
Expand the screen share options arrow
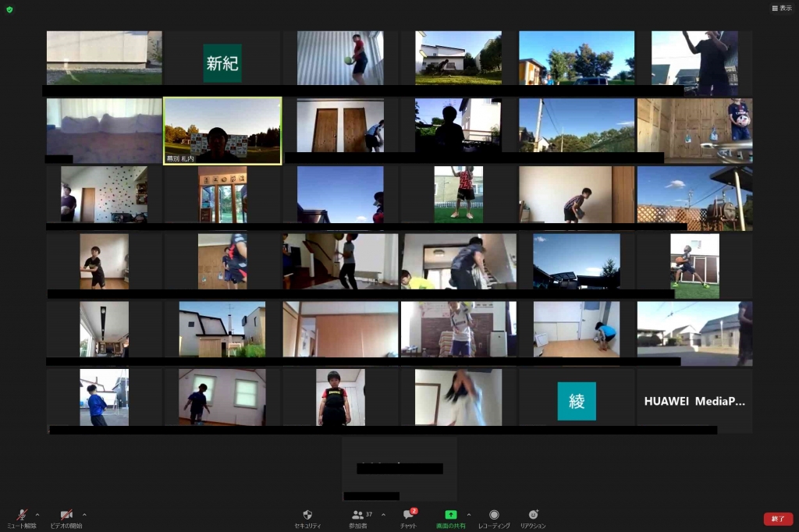coord(469,515)
